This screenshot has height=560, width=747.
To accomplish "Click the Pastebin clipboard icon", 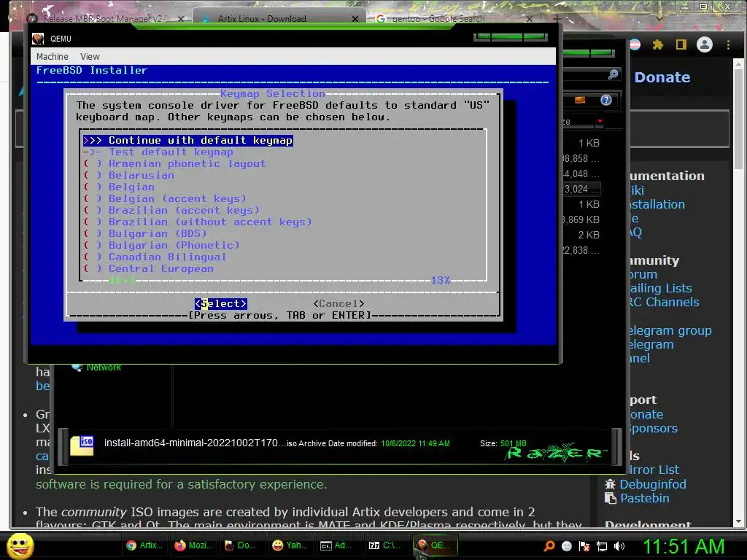I will coord(611,498).
